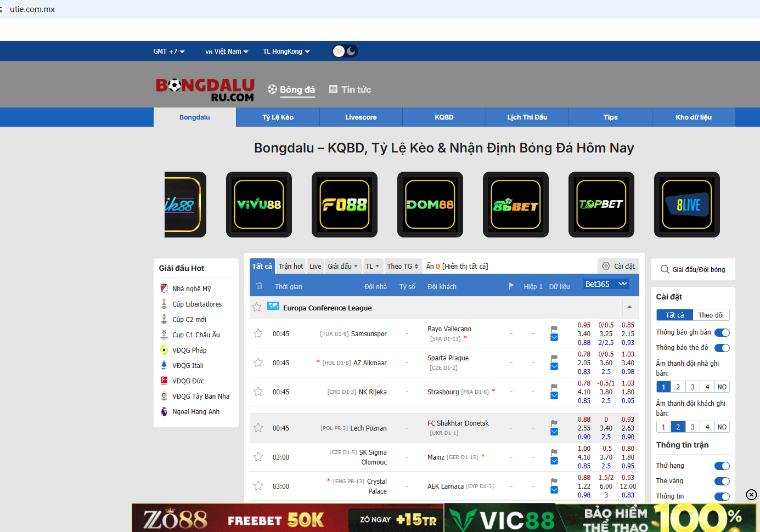Switch to the Tỷ Lệ Kèo tab
Screen dimensions: 760x532
tap(278, 117)
